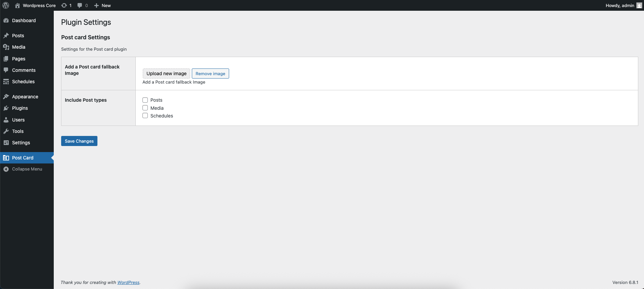Click the Tools wrench icon
The image size is (644, 289).
click(6, 131)
